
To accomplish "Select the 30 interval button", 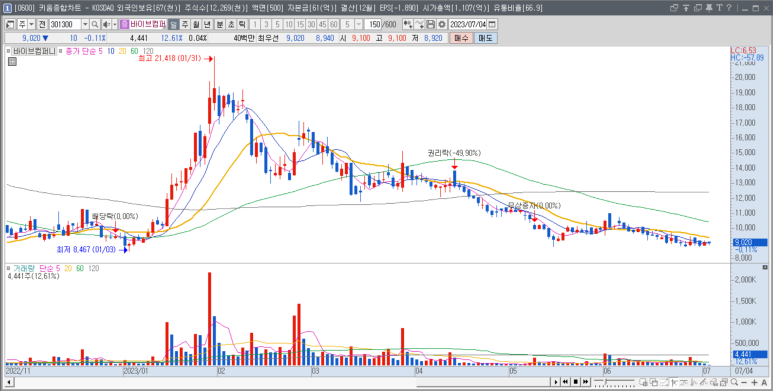I will pyautogui.click(x=311, y=25).
